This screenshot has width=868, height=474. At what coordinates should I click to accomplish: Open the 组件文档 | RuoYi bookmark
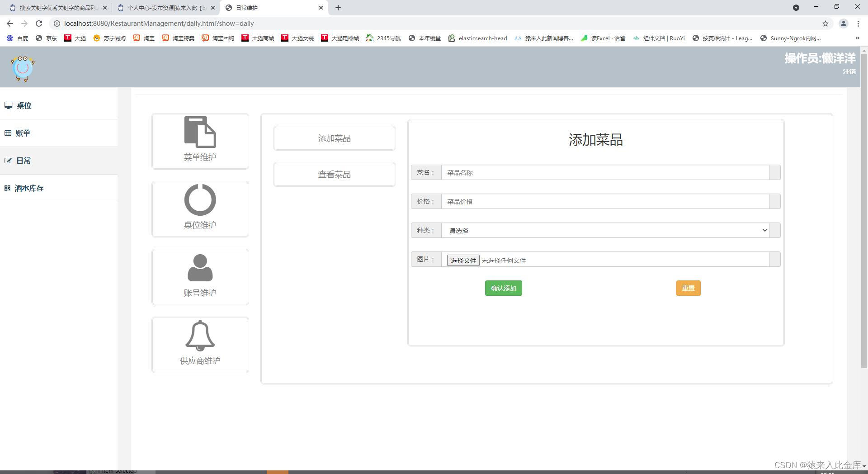click(659, 38)
